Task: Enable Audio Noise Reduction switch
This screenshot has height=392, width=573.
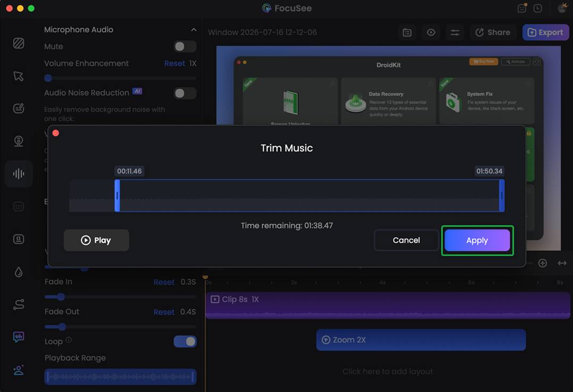Action: click(x=185, y=93)
